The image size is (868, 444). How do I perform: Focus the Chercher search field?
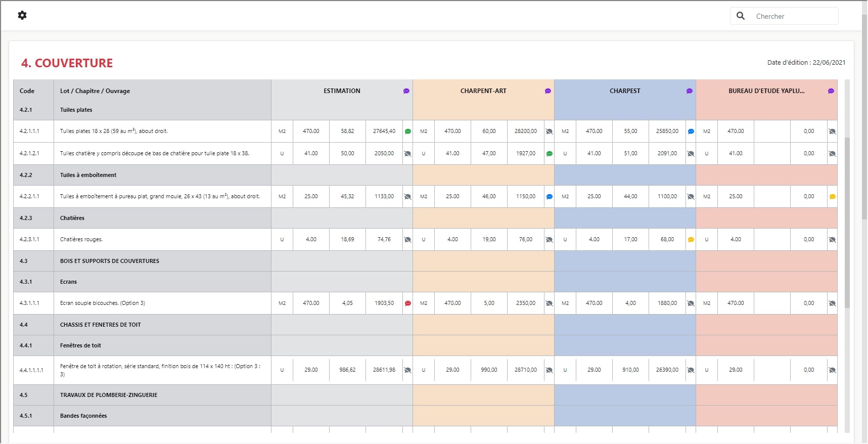794,16
